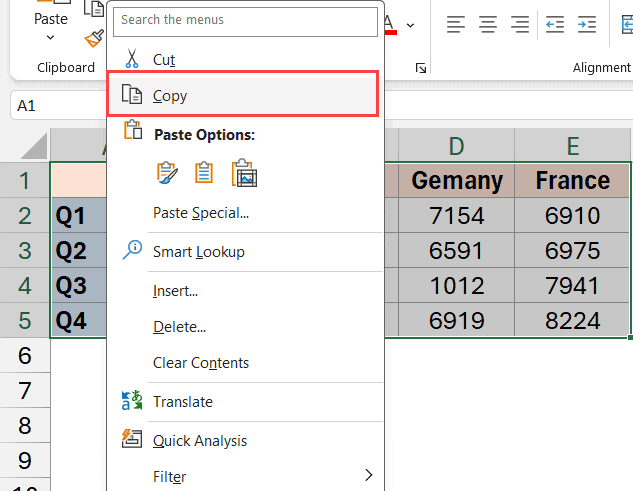Choose the first paste option icon

coord(166,172)
